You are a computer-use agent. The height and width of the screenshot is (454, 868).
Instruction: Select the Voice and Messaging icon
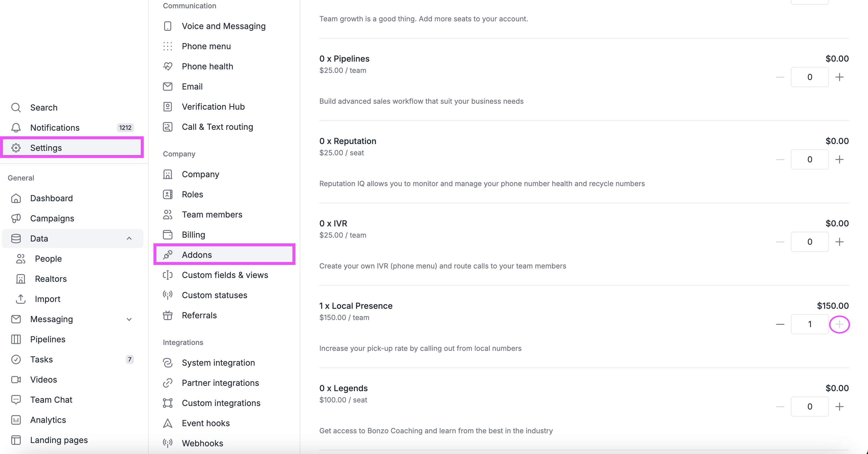pos(167,26)
